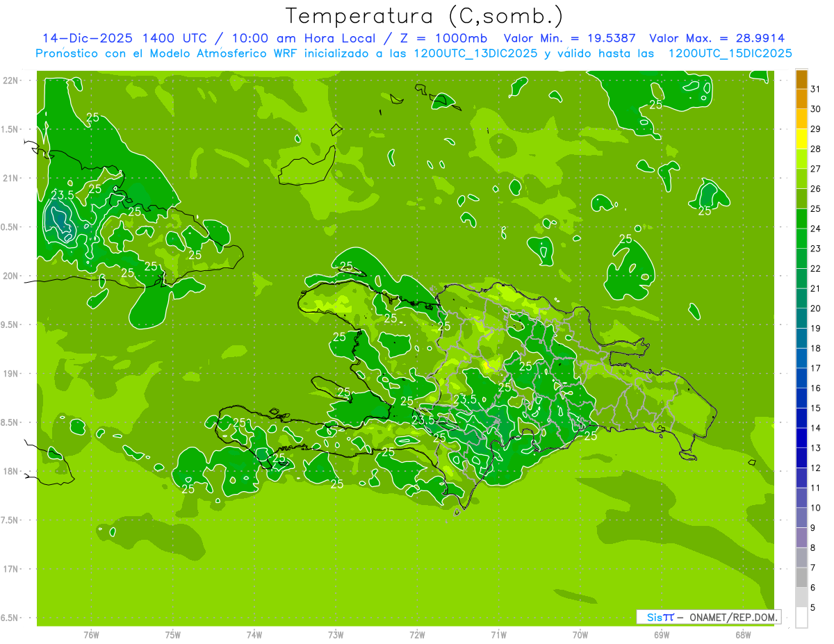The image size is (834, 644).
Task: Click the 31 label on the color scale
Action: (x=815, y=89)
